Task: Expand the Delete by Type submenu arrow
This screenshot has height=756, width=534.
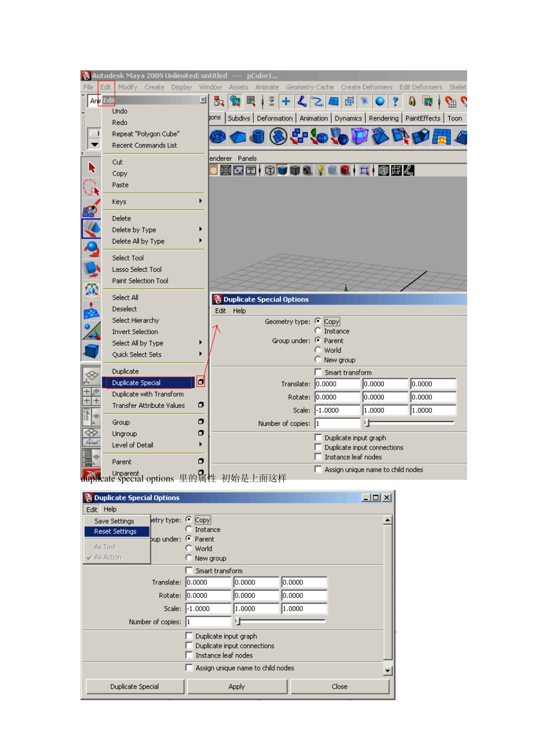Action: coord(201,229)
